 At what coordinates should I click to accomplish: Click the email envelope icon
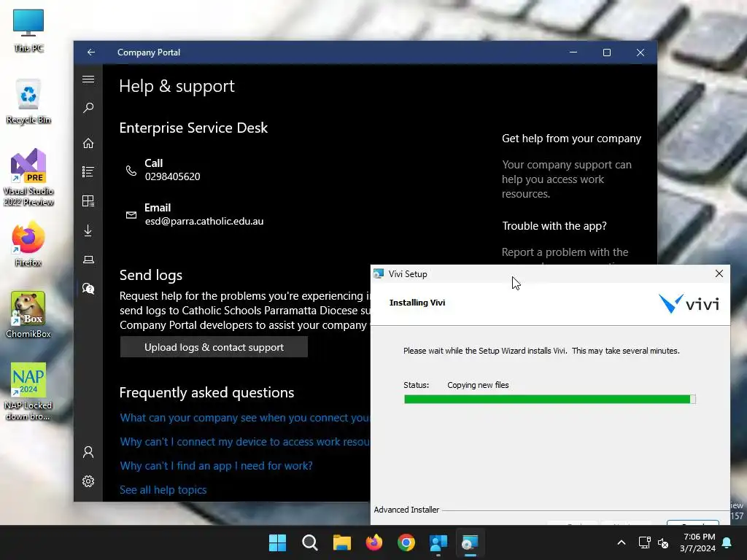click(131, 215)
